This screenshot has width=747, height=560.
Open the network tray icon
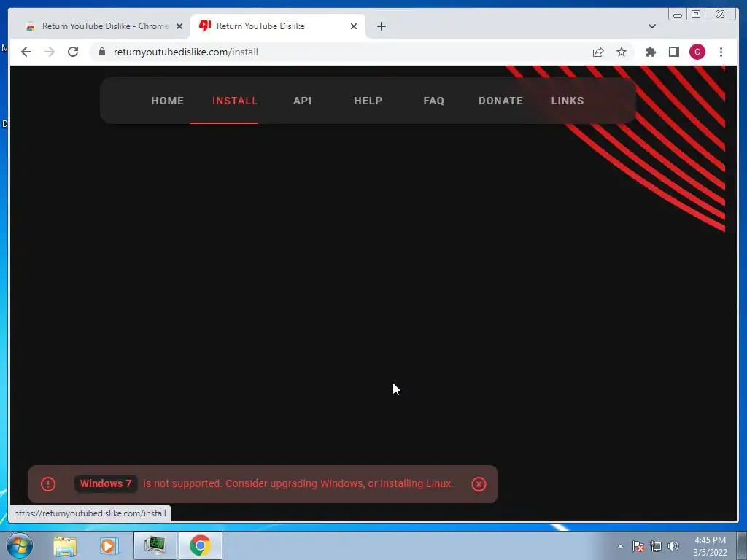(x=656, y=546)
